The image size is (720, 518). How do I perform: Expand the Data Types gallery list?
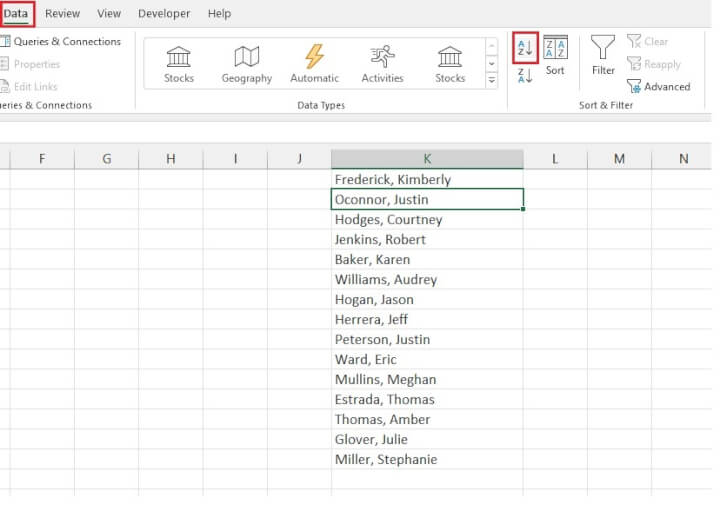click(491, 80)
